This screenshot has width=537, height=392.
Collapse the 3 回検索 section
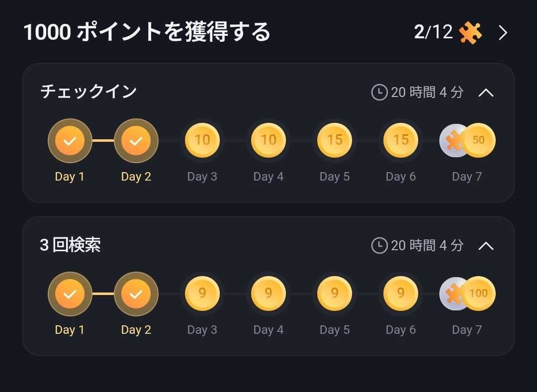coord(486,245)
